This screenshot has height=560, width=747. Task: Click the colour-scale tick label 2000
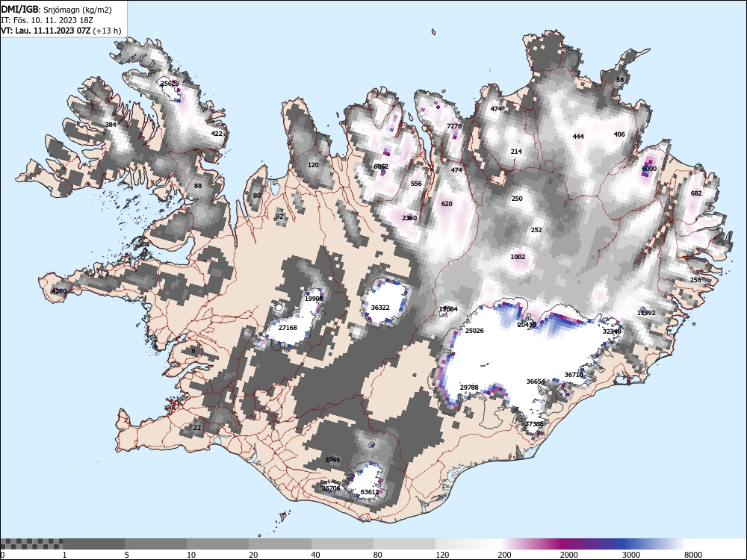coord(568,555)
